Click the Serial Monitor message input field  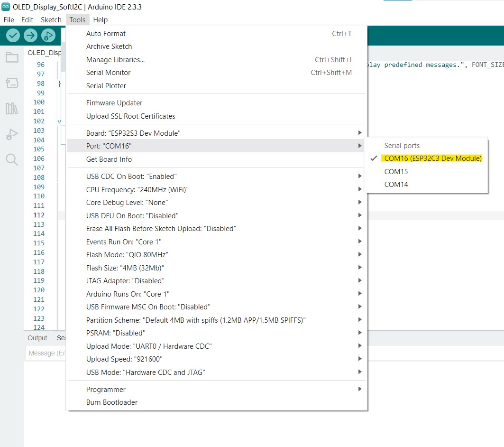point(46,353)
